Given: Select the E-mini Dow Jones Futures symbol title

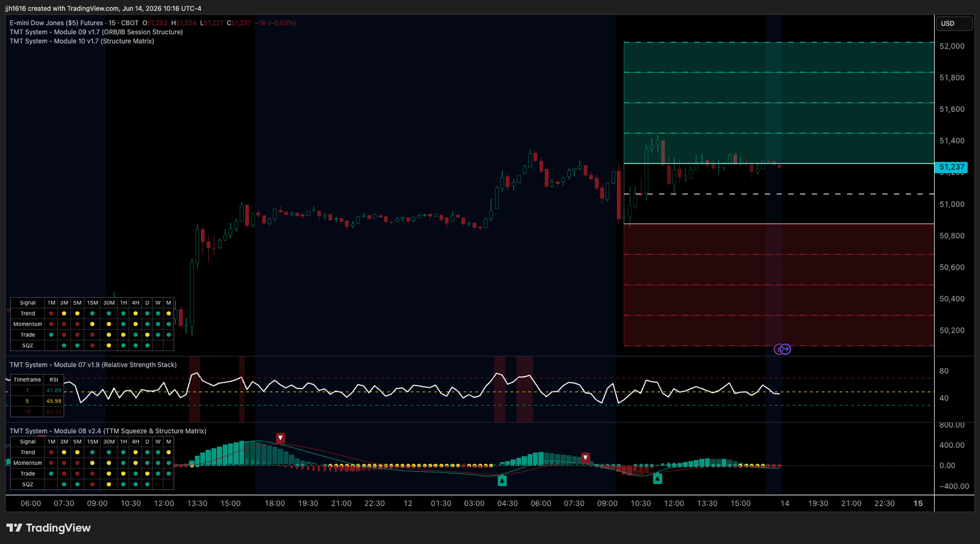Looking at the screenshot, I should pyautogui.click(x=56, y=23).
